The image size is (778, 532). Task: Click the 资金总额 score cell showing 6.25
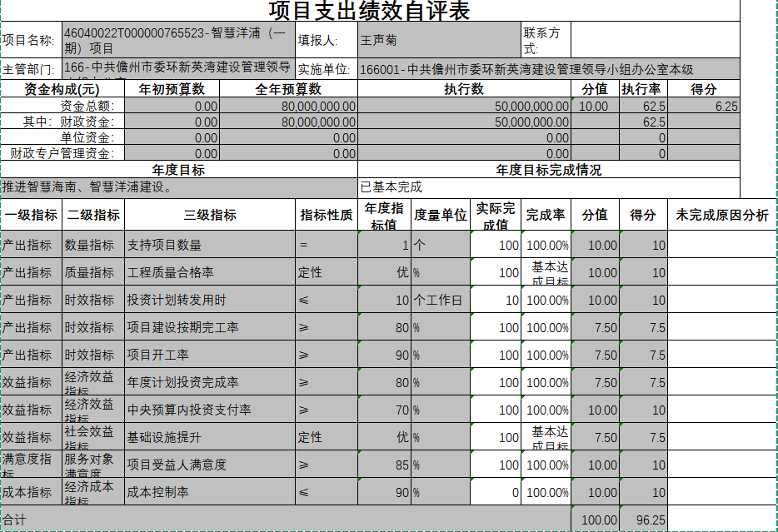704,106
